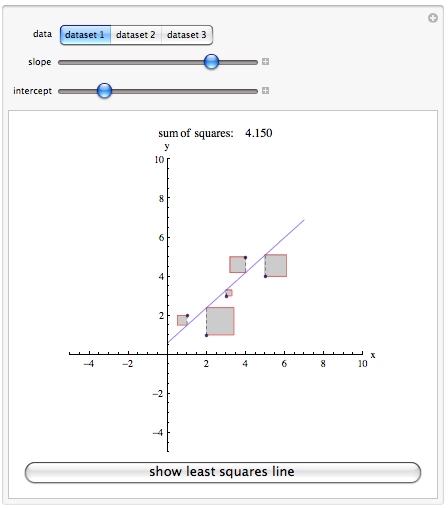Click the gray square right of x equals 5
The width and height of the screenshot is (448, 508).
[x=276, y=266]
